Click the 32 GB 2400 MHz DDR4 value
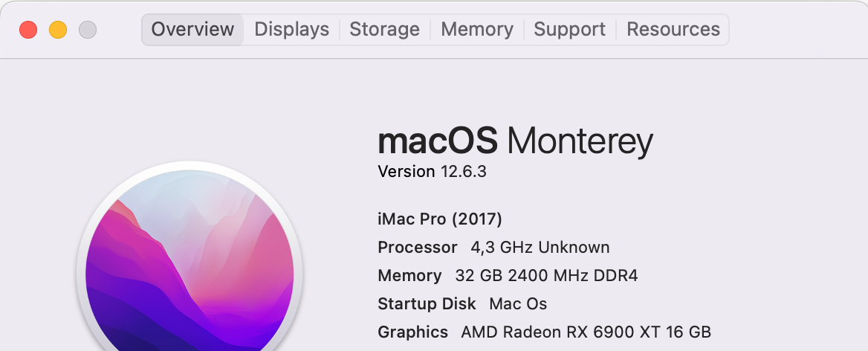This screenshot has width=868, height=351. coord(546,276)
